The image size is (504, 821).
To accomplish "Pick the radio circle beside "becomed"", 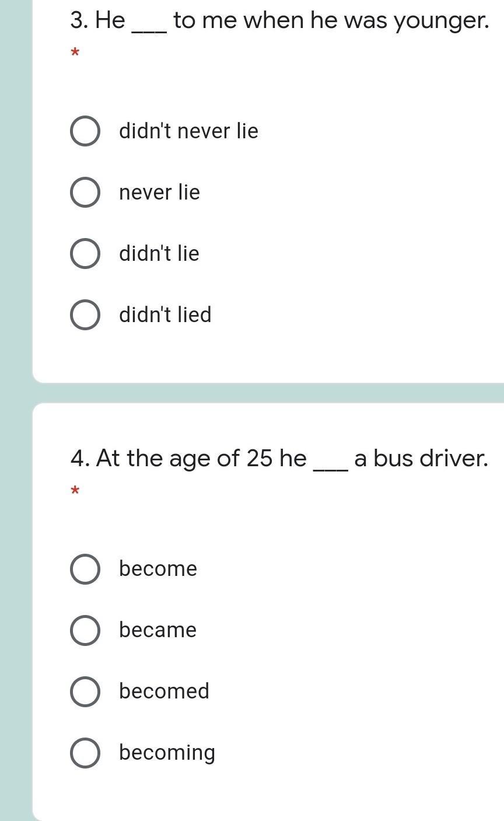I will pyautogui.click(x=85, y=691).
